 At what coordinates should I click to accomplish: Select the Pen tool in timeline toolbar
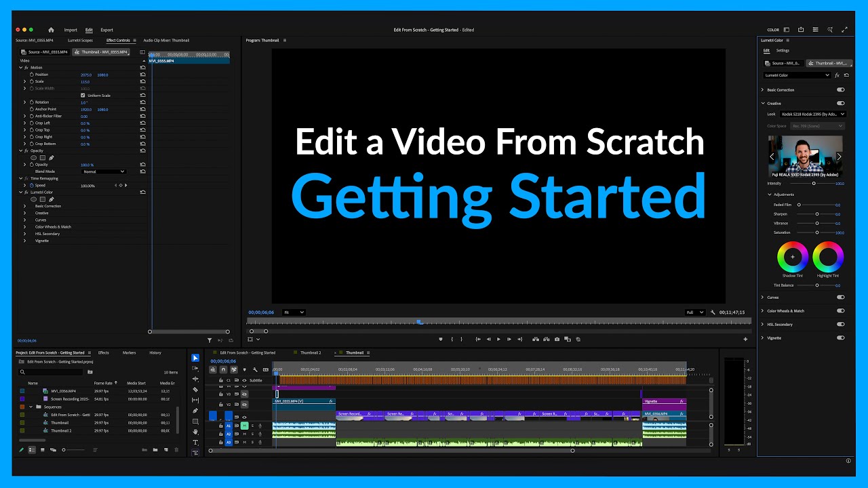195,411
